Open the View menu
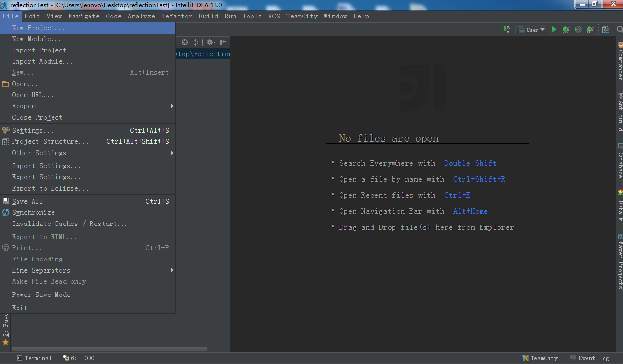This screenshot has height=364, width=623. point(54,16)
